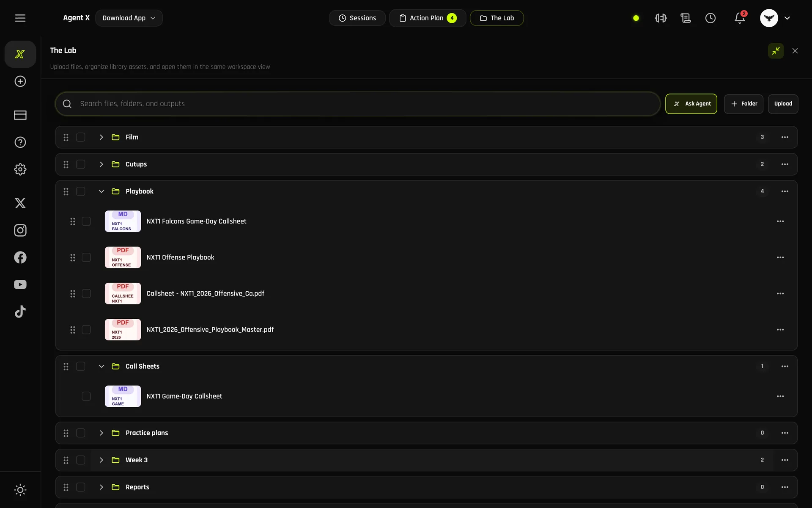Collapse the Playbook folder
The image size is (812, 508).
pyautogui.click(x=101, y=191)
